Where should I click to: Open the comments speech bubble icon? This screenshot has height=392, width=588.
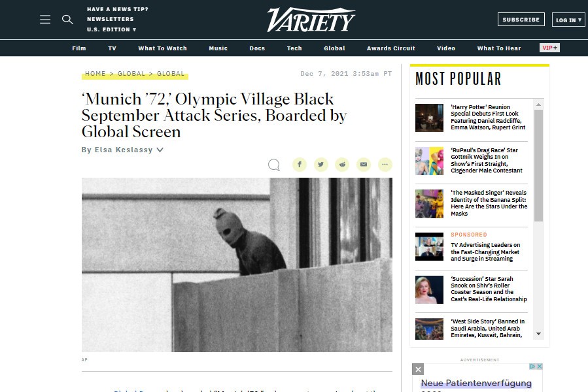[x=274, y=165]
